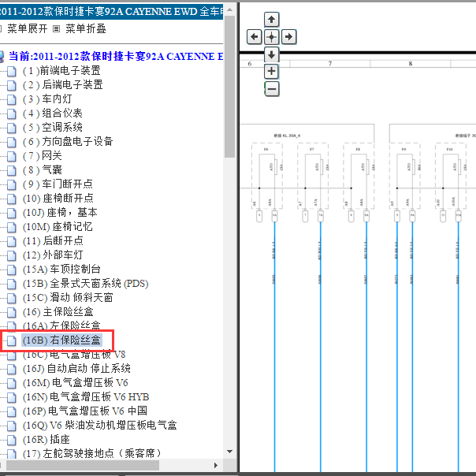The image size is (476, 476).
Task: Click 菜单折叠 to collapse the menu
Action: point(86,29)
